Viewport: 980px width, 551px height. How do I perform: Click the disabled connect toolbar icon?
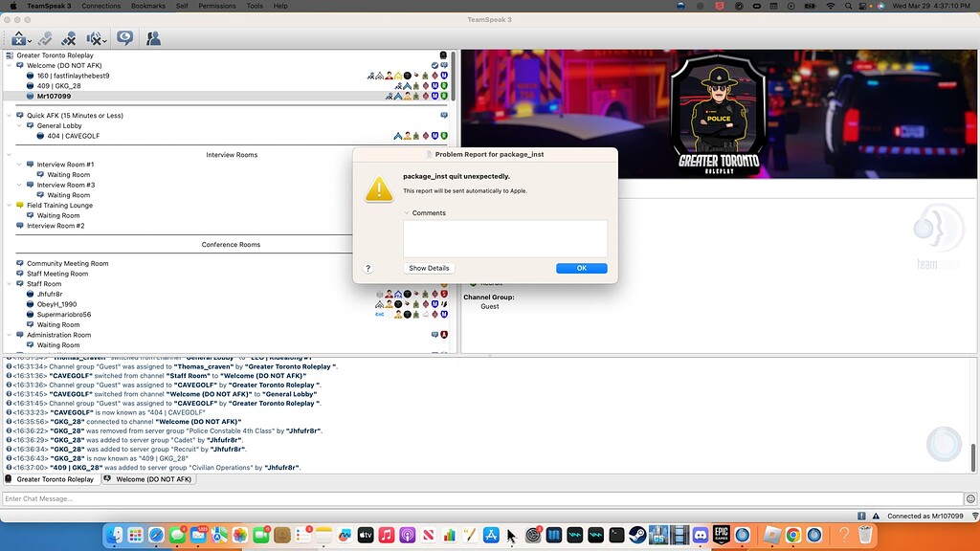click(x=44, y=38)
